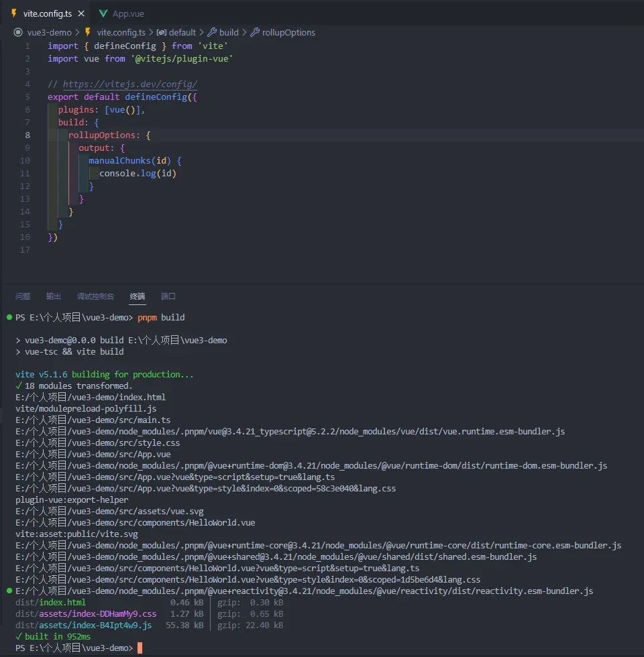Click the Vite icon in the breadcrumb
Viewport: 644px width, 657px height.
tap(88, 32)
